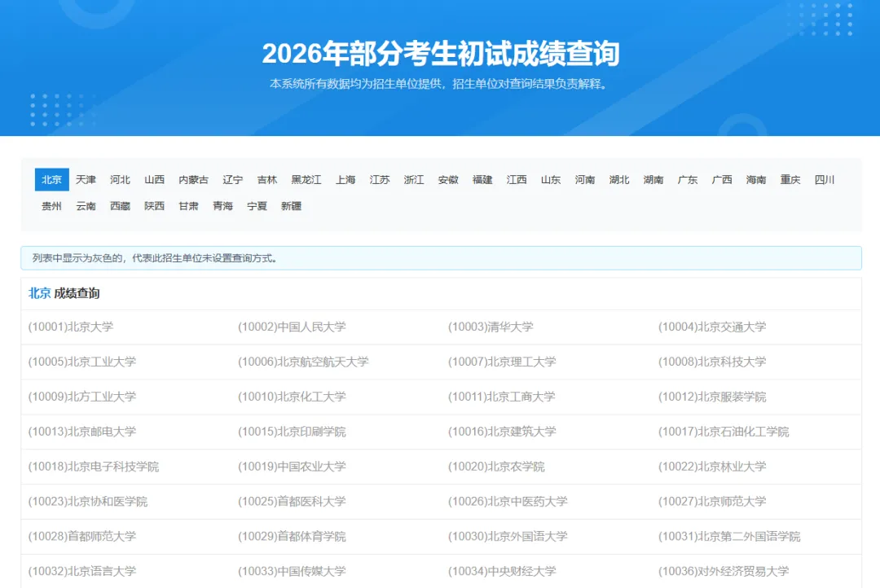
Task: Click (10010)北京化工大学 entry
Action: point(292,396)
